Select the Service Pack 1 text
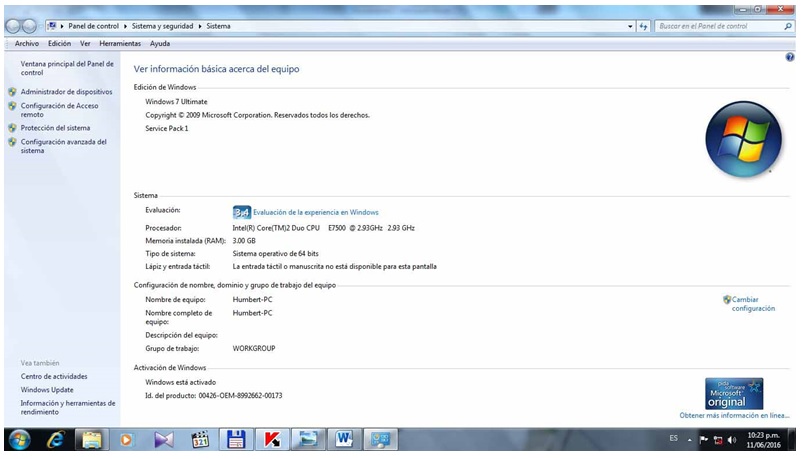This screenshot has height=459, width=801. click(167, 129)
